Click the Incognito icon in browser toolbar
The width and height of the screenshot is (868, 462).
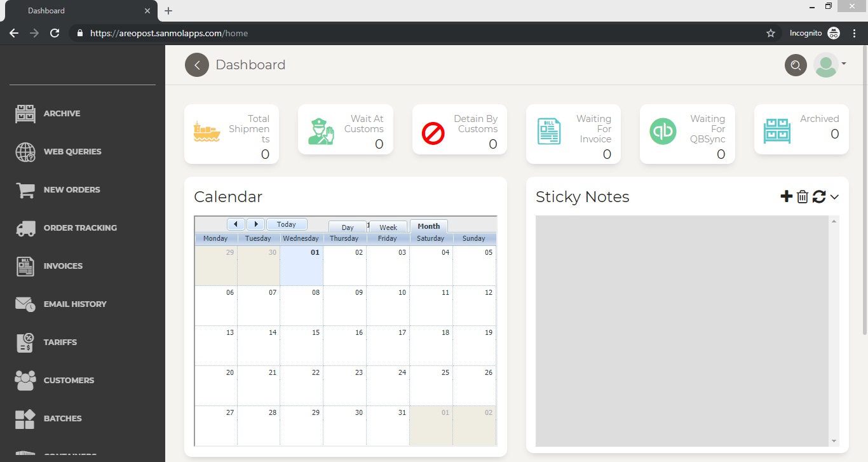click(x=834, y=33)
